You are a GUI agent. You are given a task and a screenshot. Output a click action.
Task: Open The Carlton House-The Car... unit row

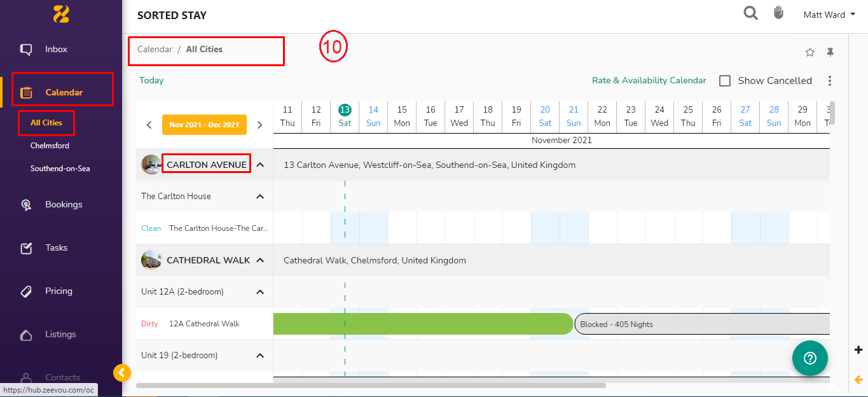tap(218, 228)
